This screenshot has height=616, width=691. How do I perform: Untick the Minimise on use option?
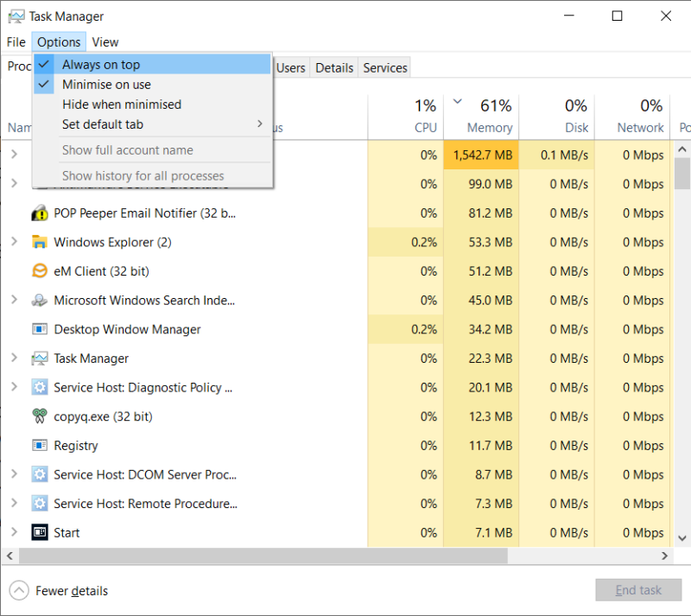tap(153, 84)
